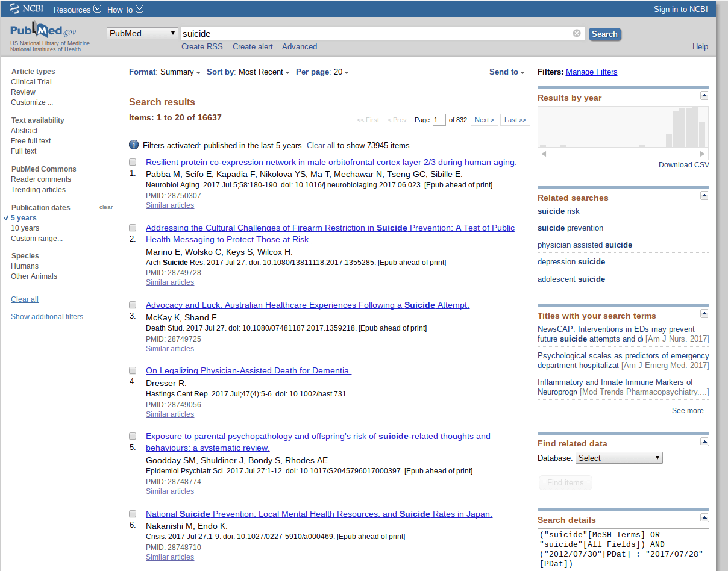This screenshot has width=728, height=571.
Task: Open the database selector showing PubMed
Action: [142, 33]
